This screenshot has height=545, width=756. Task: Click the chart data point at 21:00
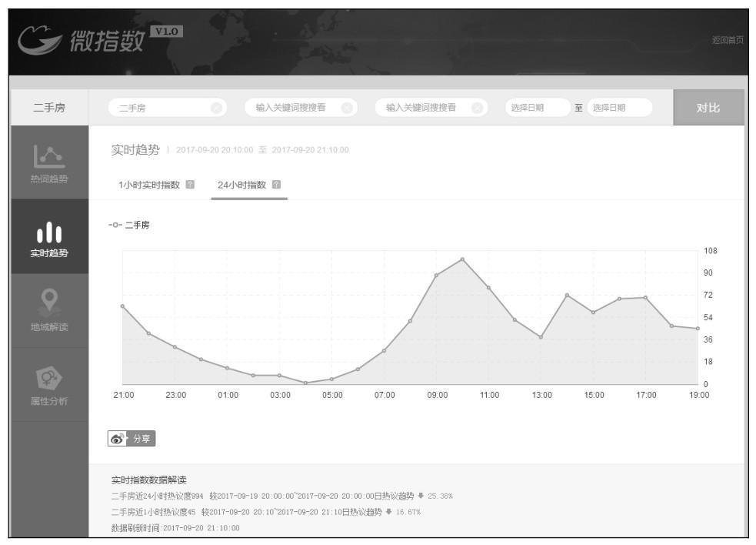point(122,306)
